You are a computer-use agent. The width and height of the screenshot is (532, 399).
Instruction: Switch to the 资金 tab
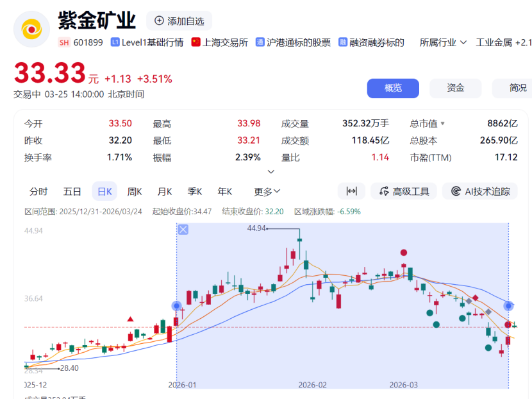(455, 89)
